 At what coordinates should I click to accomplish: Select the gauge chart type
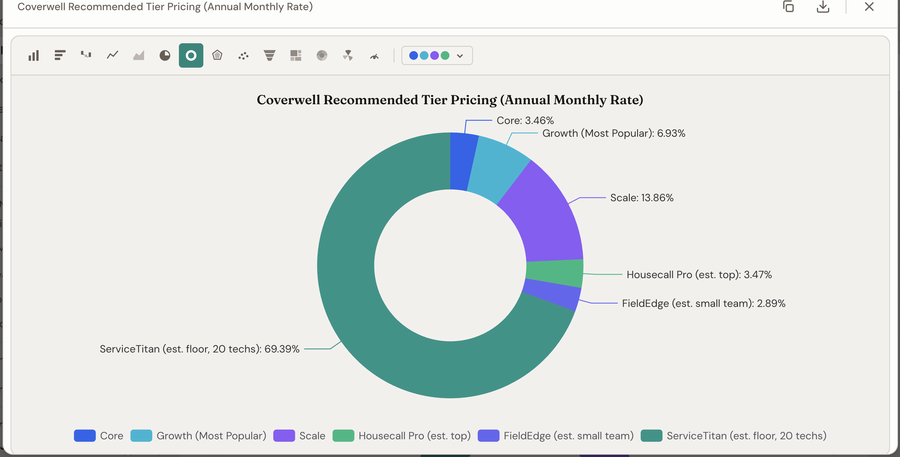click(374, 56)
